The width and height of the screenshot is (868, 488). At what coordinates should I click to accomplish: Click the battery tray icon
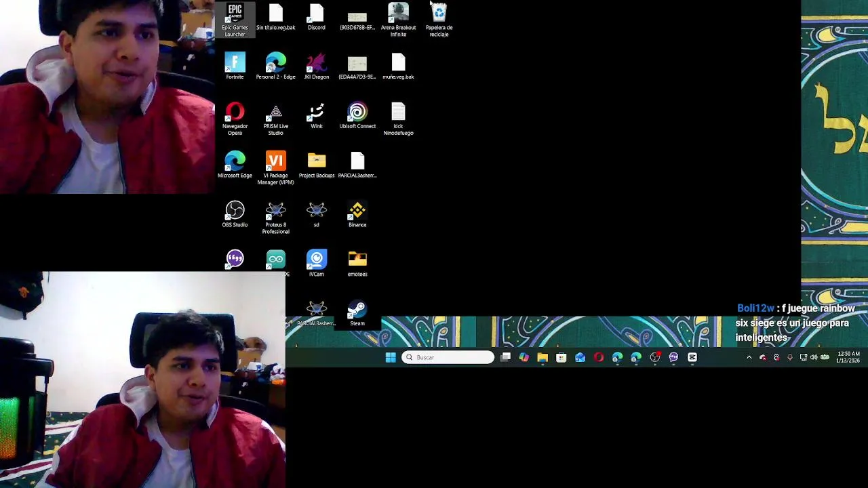pyautogui.click(x=825, y=357)
